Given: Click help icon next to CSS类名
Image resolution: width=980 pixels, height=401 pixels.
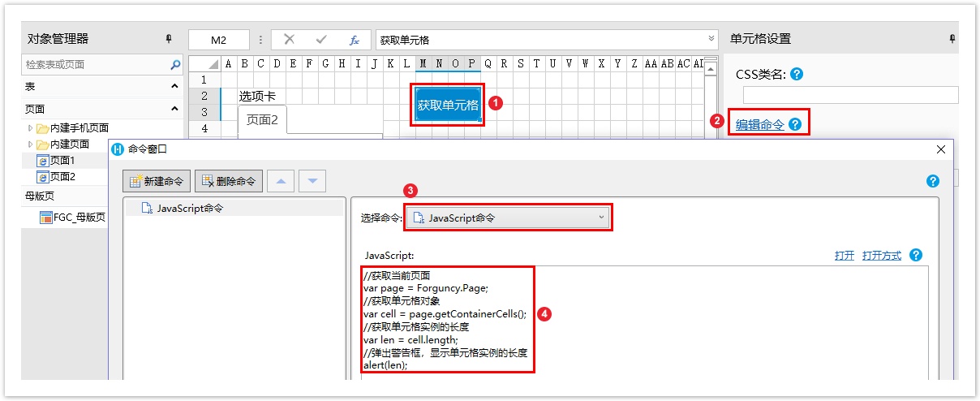Looking at the screenshot, I should tap(797, 75).
